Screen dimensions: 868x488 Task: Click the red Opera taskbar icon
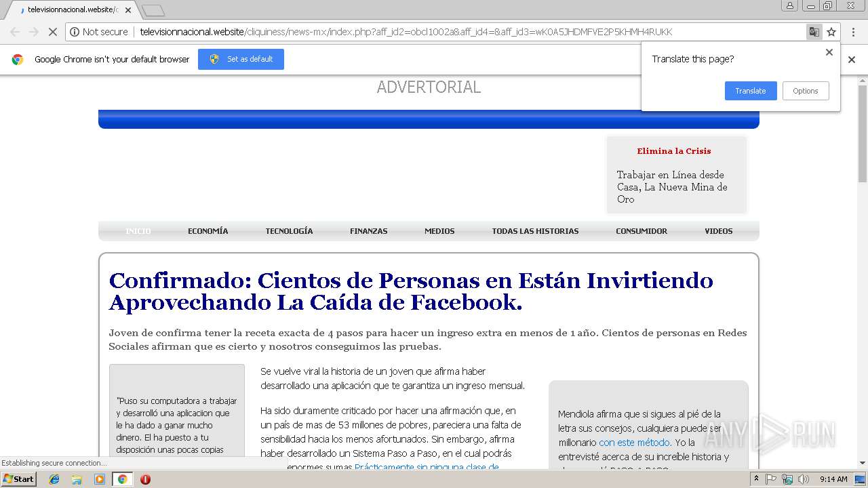[x=145, y=479]
